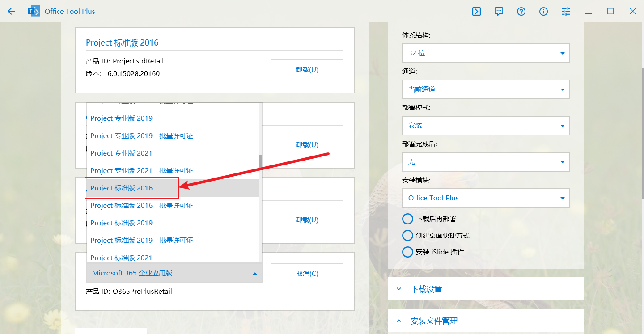
Task: Open the settings sliders icon
Action: [566, 12]
